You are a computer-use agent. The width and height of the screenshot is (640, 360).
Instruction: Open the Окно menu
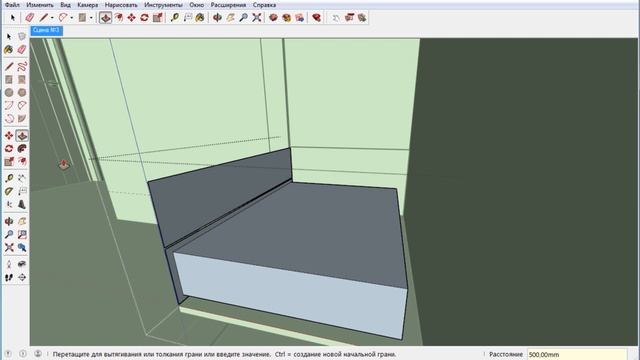pos(196,5)
